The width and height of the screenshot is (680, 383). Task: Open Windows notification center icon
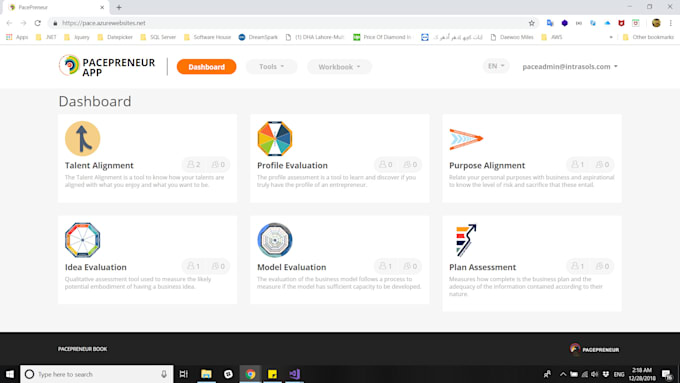click(x=667, y=374)
